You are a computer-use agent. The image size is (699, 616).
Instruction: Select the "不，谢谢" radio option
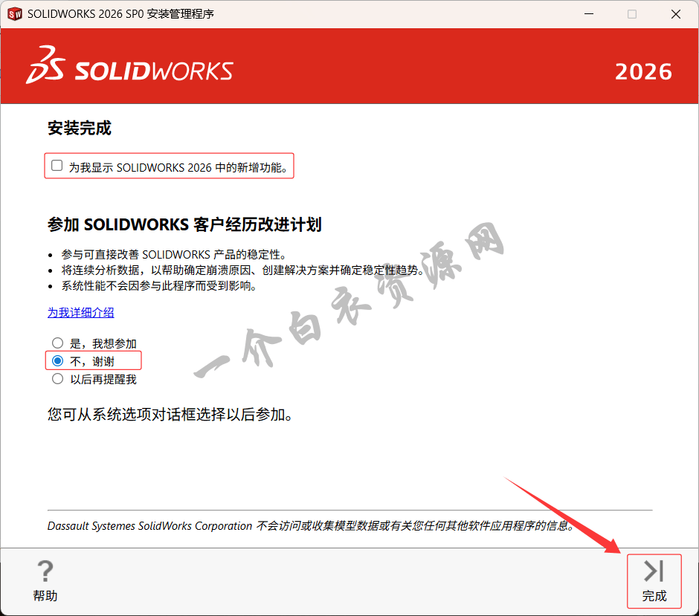(58, 361)
